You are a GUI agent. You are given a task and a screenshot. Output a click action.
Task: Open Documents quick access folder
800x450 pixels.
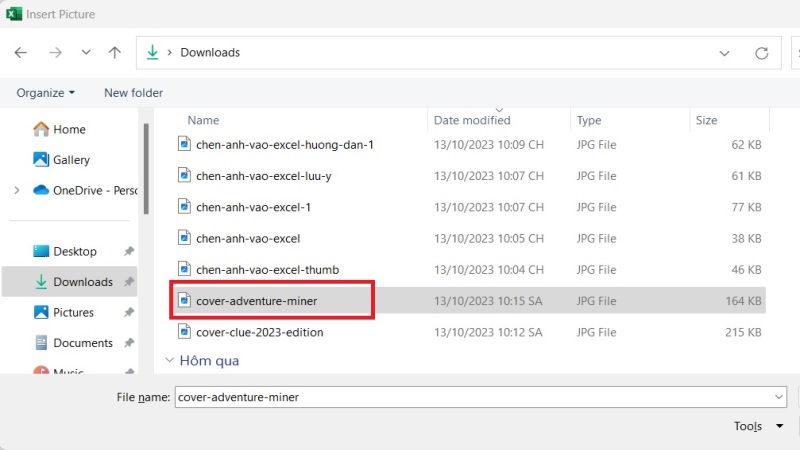(83, 343)
